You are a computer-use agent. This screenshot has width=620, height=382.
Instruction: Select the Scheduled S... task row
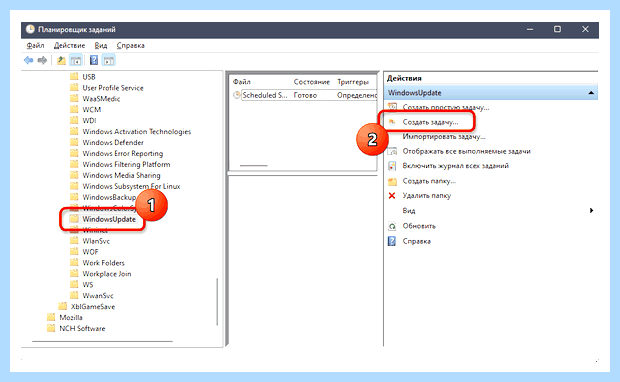tap(304, 95)
